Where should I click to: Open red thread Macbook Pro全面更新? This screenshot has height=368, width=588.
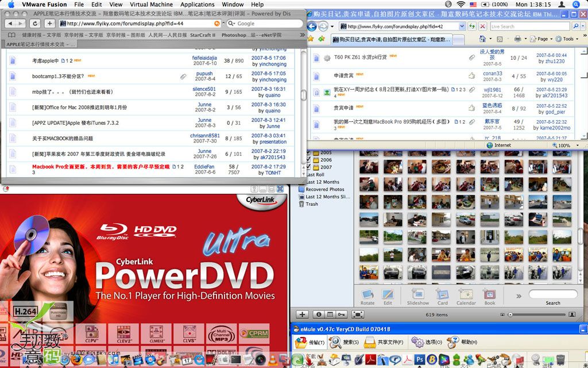click(x=101, y=167)
